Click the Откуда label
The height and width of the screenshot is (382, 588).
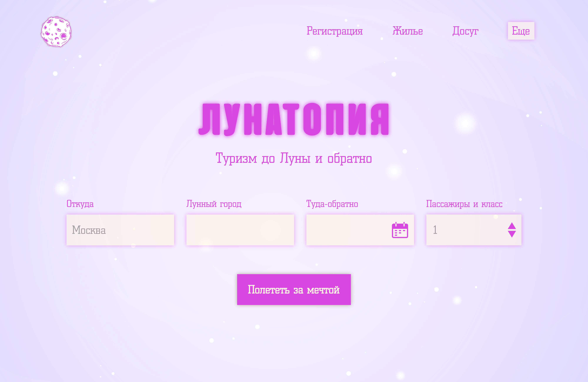coord(80,204)
